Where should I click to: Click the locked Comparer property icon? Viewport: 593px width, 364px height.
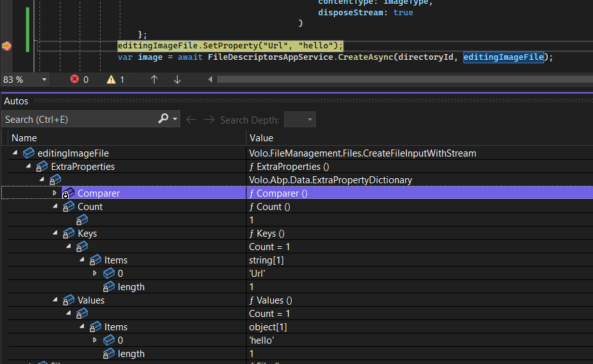[68, 193]
